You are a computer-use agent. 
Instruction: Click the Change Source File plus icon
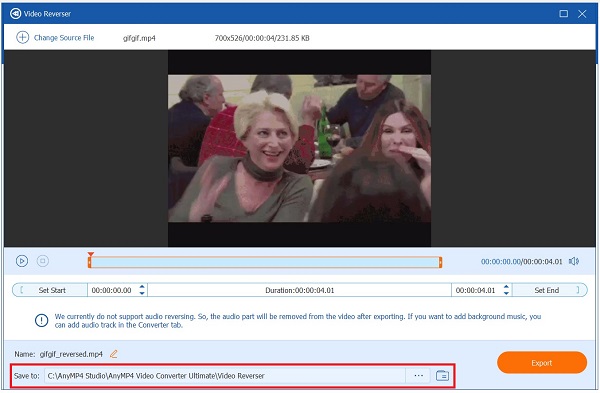click(x=22, y=38)
